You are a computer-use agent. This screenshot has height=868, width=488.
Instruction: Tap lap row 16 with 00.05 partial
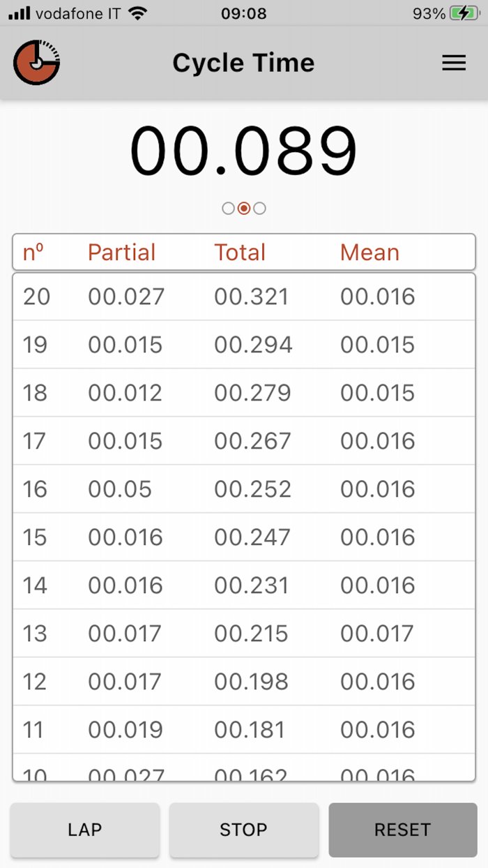pyautogui.click(x=244, y=488)
